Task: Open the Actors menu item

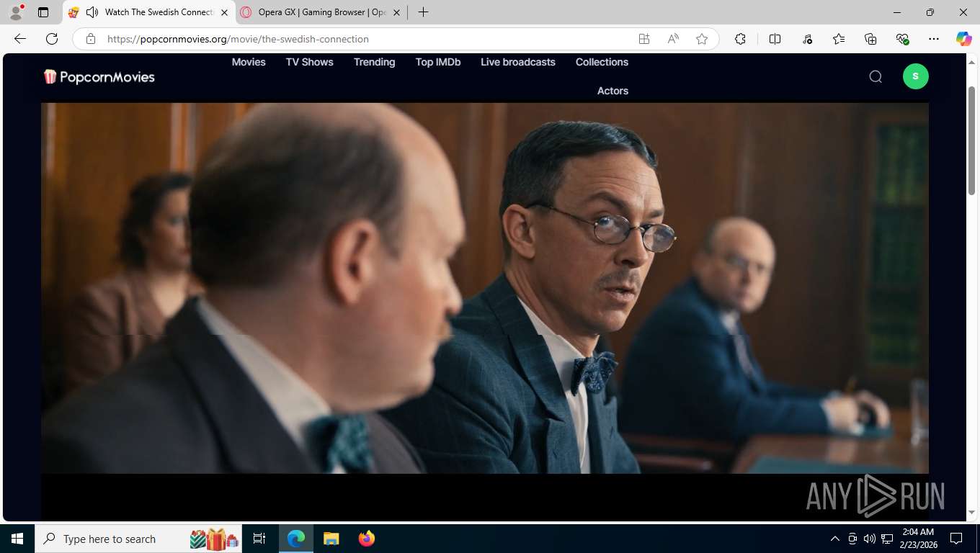Action: [x=612, y=91]
